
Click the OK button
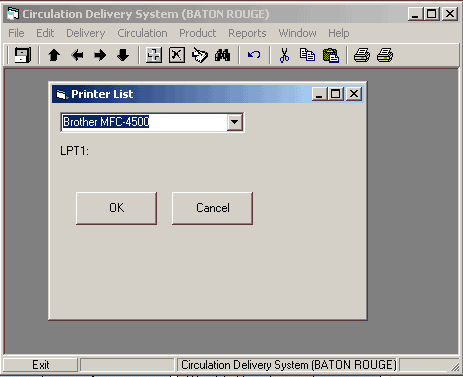point(116,208)
